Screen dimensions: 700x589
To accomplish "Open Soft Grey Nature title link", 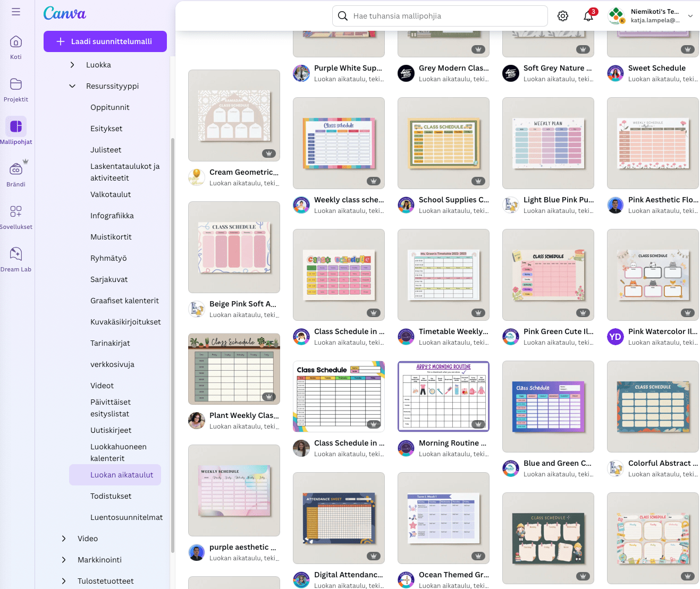I will [558, 68].
